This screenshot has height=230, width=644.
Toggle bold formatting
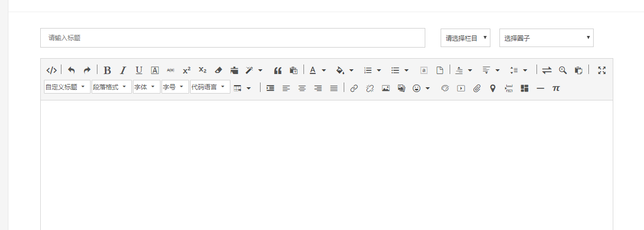click(x=107, y=70)
